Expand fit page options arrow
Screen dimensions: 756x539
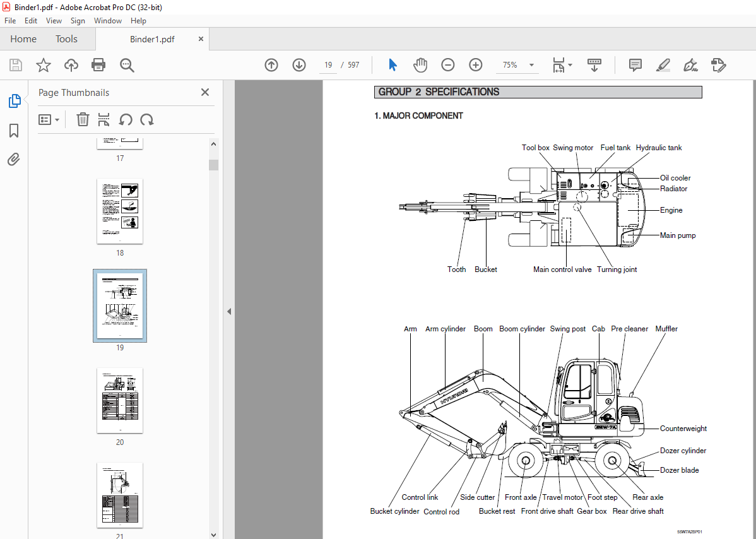tap(570, 65)
